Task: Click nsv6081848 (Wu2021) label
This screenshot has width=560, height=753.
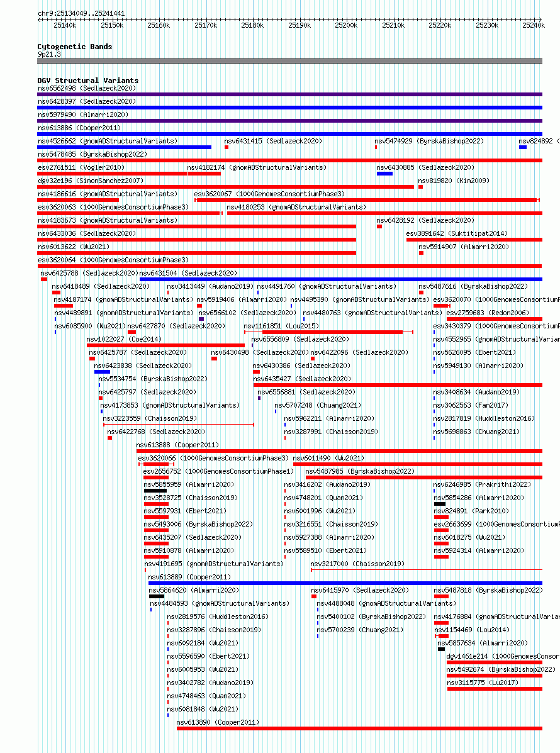Action: (x=203, y=710)
